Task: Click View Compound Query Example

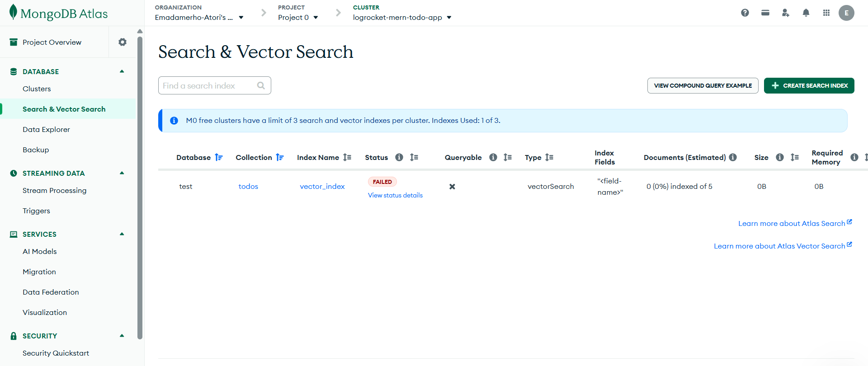Action: (x=703, y=85)
